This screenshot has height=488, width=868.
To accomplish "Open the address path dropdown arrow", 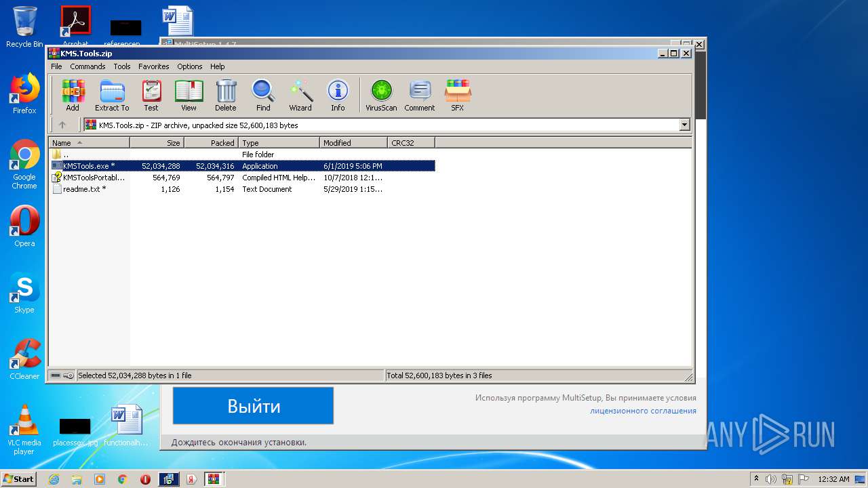I will (684, 125).
